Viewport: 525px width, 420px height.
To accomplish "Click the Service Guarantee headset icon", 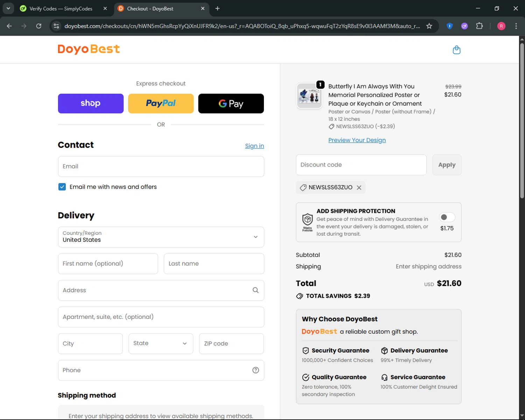I will tap(384, 377).
